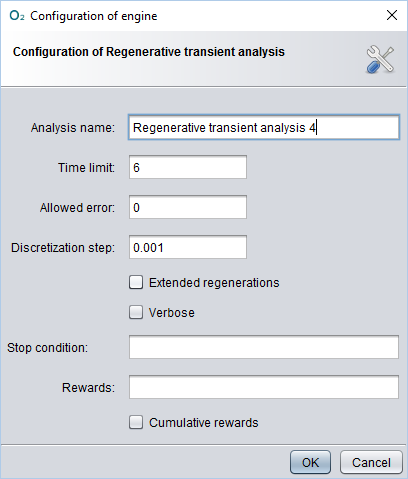The height and width of the screenshot is (479, 408).
Task: Select the Allowed error input box
Action: [x=188, y=207]
